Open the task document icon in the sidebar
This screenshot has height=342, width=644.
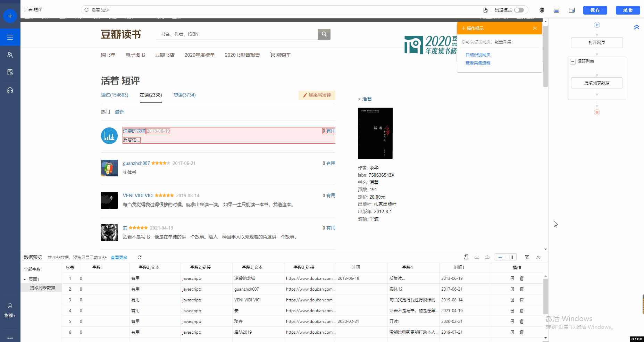10,72
